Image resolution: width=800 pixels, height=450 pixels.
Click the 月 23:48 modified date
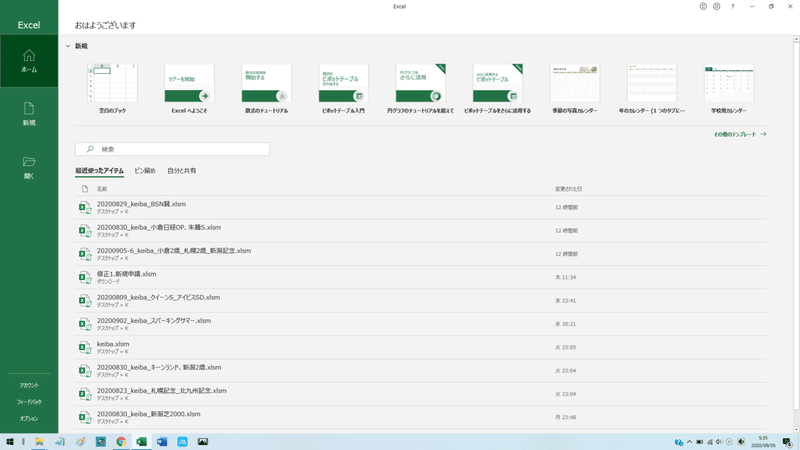click(565, 417)
